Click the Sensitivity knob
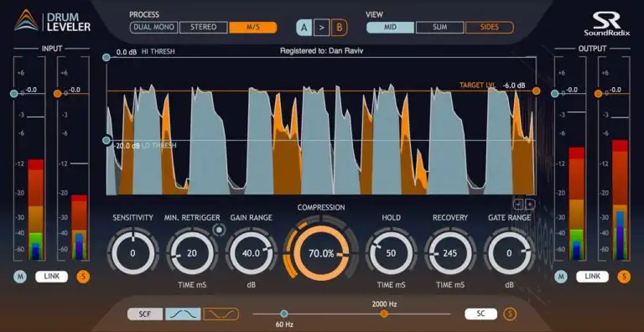 click(132, 253)
